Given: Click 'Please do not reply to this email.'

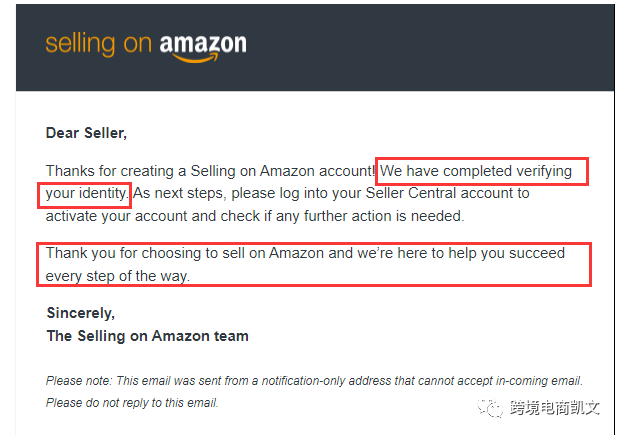Looking at the screenshot, I should coord(132,403).
